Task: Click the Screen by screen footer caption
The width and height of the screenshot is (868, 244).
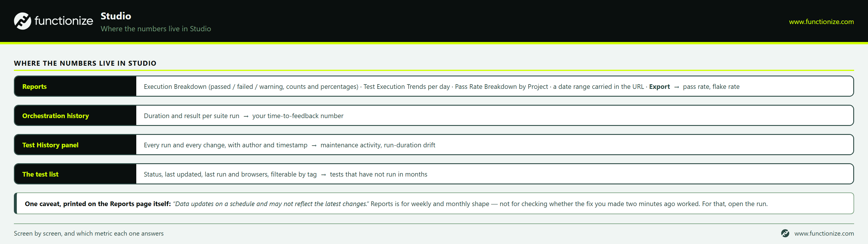Action: (89, 233)
